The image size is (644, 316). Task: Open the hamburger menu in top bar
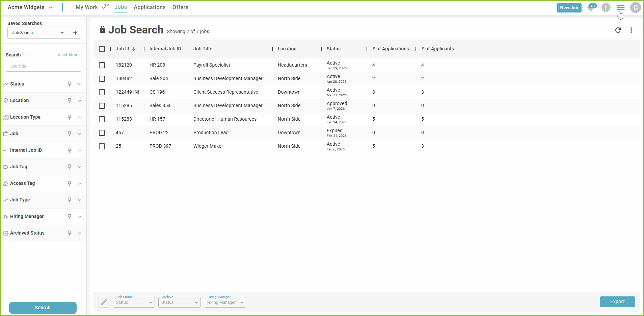point(620,7)
